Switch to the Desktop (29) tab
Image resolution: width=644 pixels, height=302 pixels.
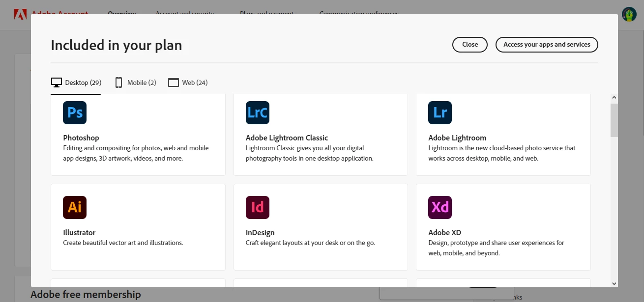pos(76,82)
